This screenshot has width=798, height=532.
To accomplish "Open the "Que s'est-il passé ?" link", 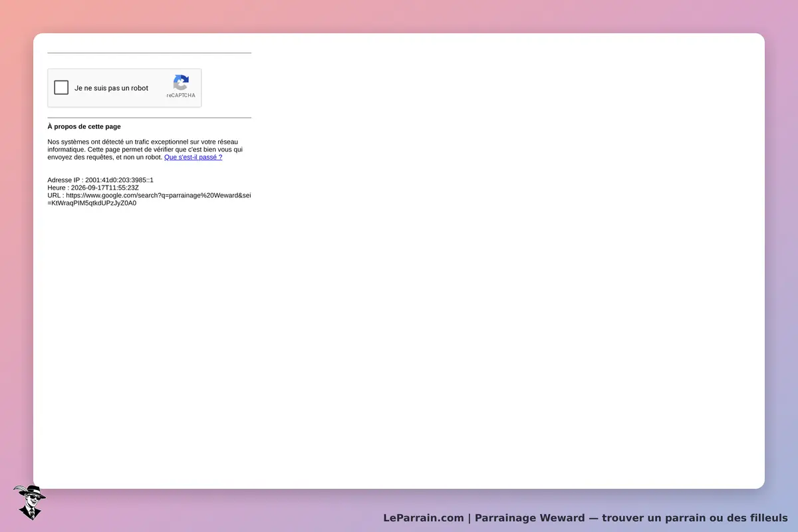I will pos(193,157).
